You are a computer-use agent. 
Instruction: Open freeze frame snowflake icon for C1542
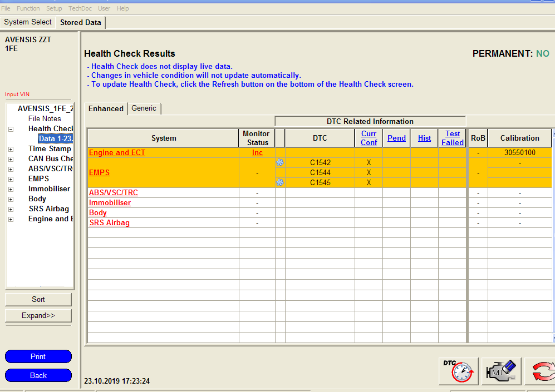click(x=280, y=162)
